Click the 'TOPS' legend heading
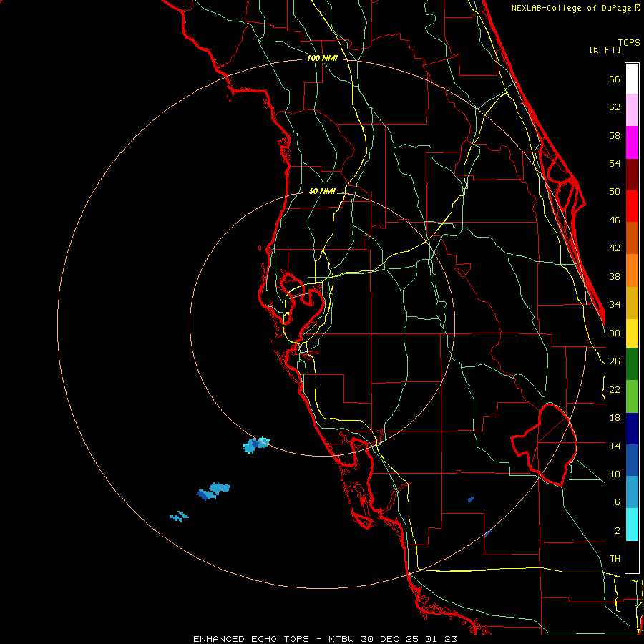 pos(629,42)
